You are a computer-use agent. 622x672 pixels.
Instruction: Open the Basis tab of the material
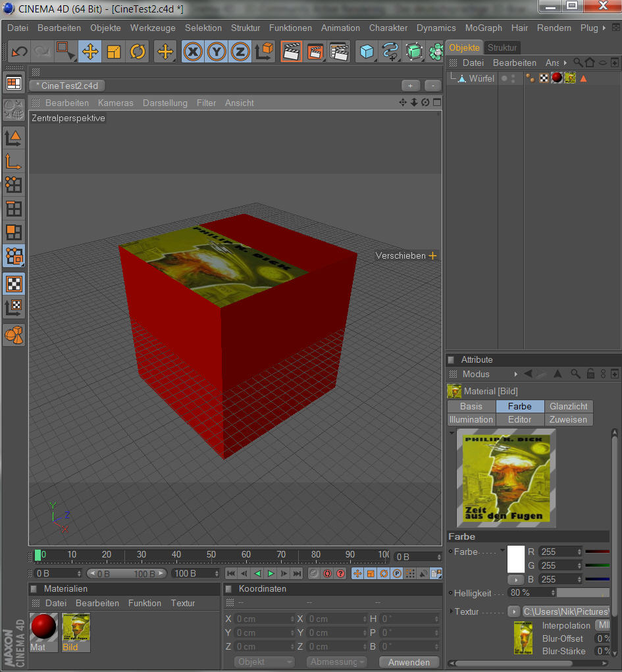pos(471,406)
